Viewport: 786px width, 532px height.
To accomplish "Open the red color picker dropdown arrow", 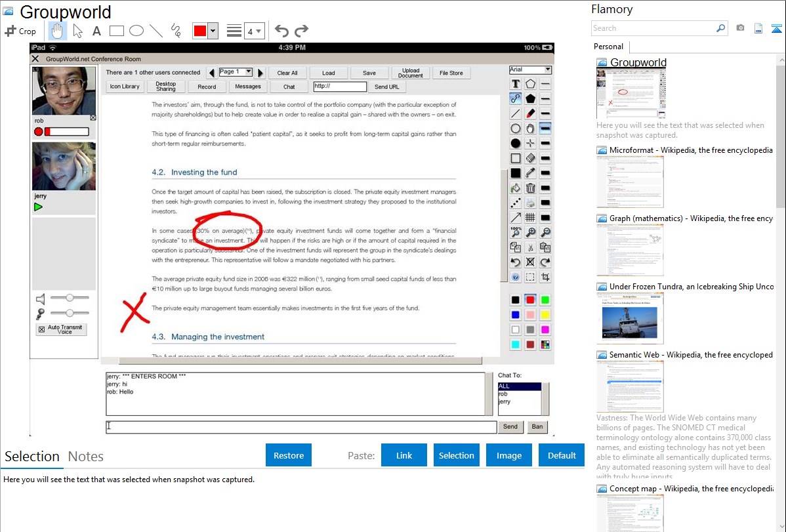I will (x=213, y=31).
